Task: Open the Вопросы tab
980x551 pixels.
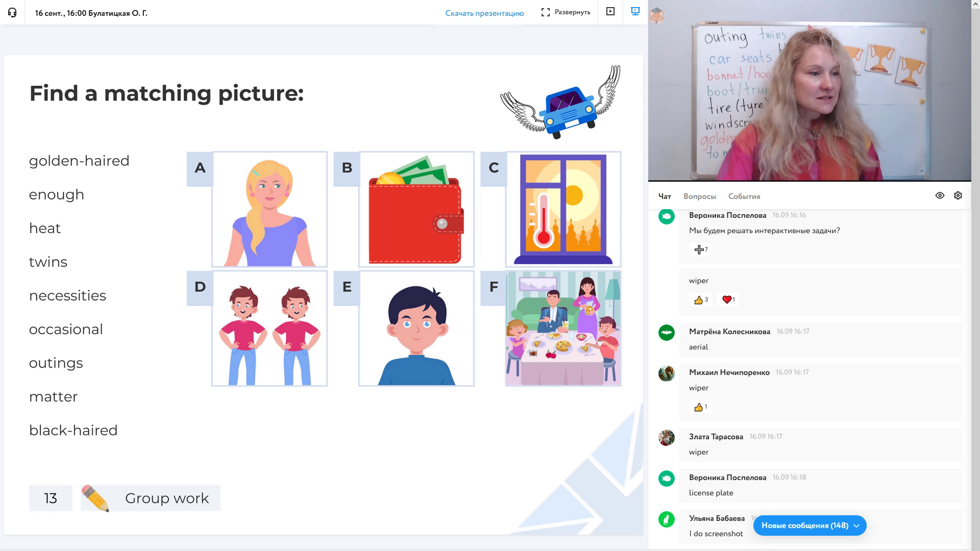Action: point(699,196)
